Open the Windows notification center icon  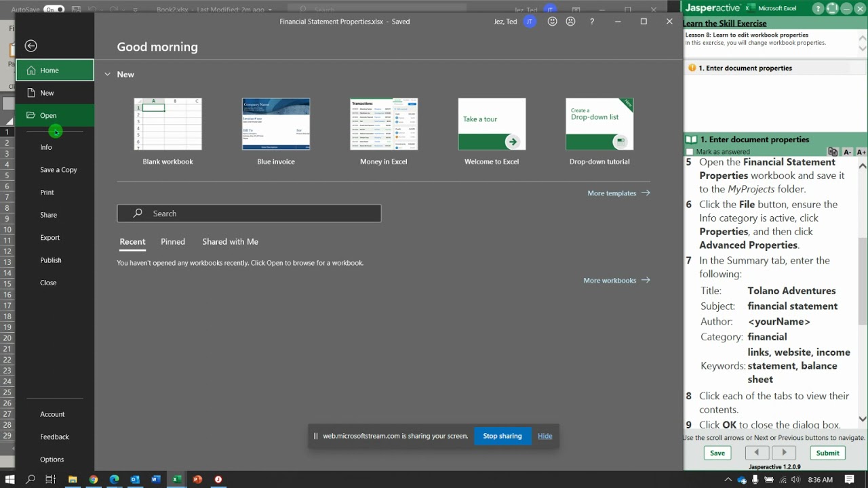pos(850,479)
